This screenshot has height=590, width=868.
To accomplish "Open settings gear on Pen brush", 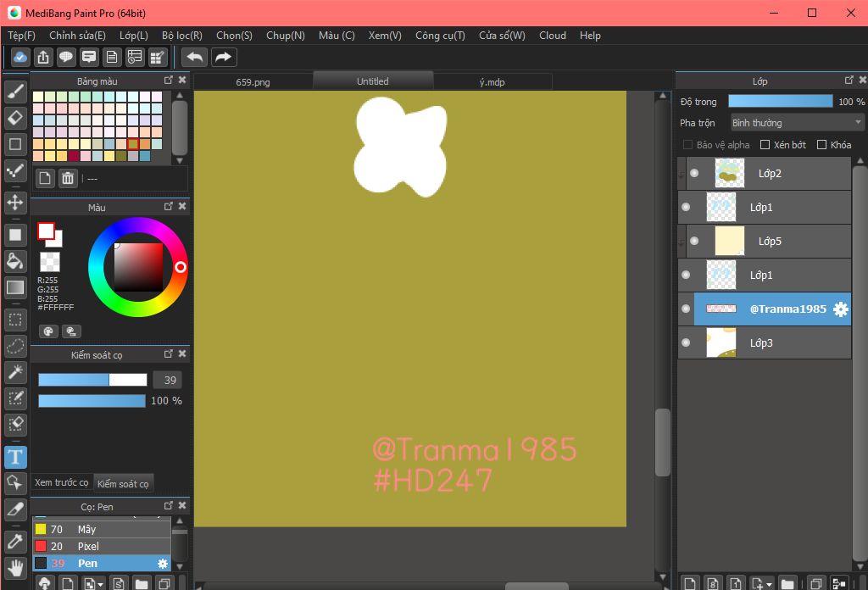I will click(x=162, y=564).
